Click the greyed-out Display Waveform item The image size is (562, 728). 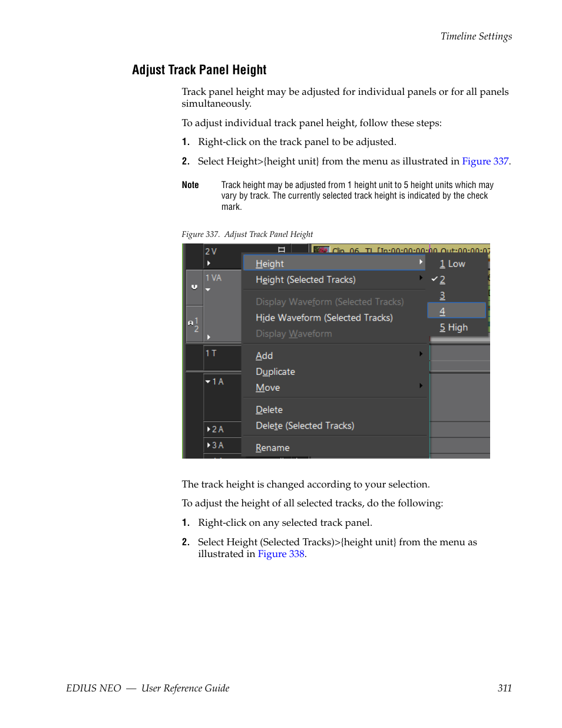click(x=334, y=334)
